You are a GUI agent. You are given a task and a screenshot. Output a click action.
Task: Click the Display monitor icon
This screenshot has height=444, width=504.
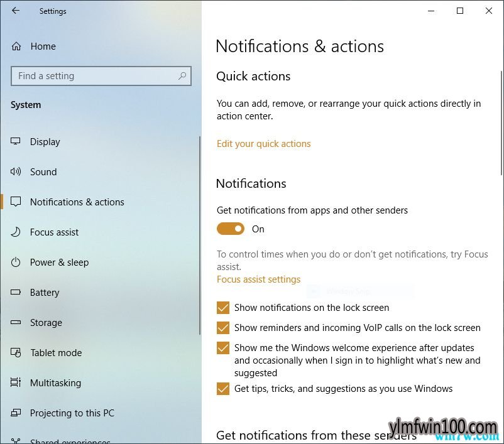pos(16,141)
